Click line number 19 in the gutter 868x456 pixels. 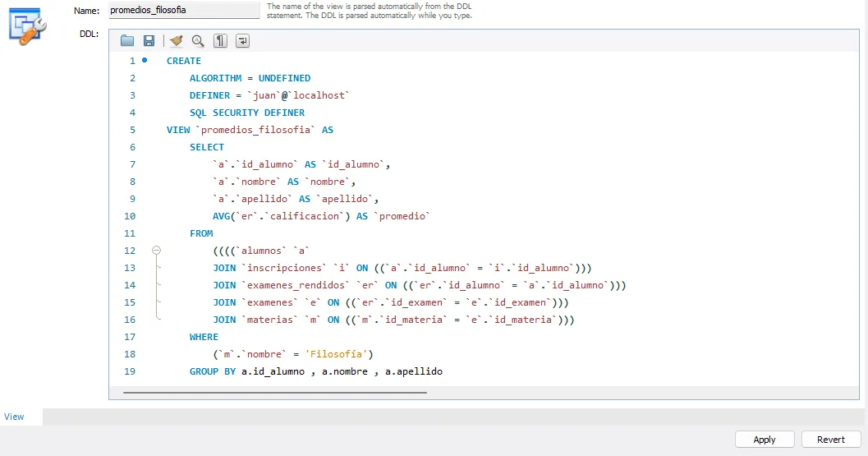[x=130, y=371]
